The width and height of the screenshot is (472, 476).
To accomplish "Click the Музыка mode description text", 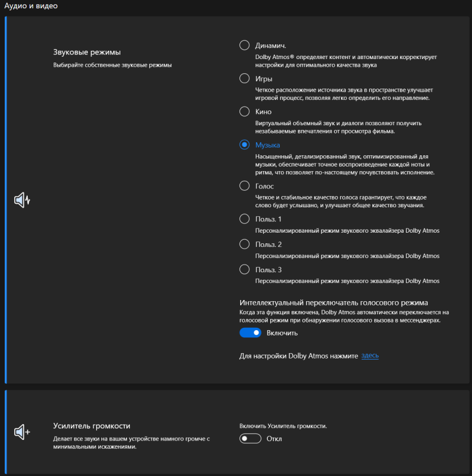I will tap(345, 165).
